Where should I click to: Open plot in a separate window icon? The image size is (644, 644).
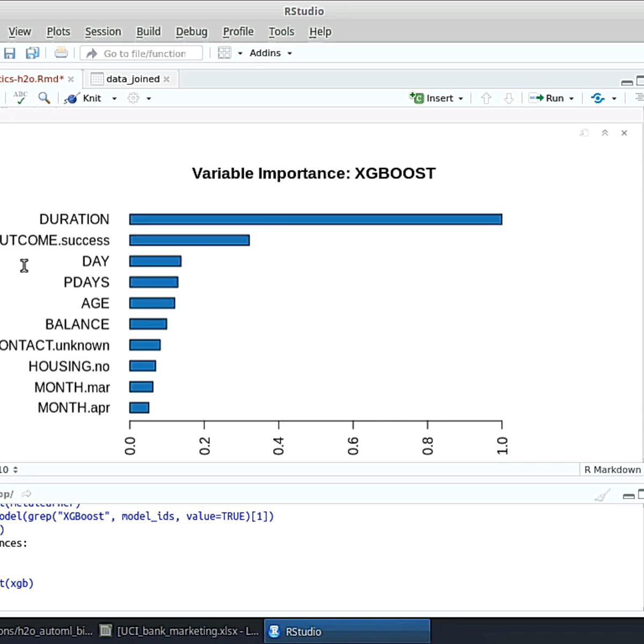(x=584, y=133)
